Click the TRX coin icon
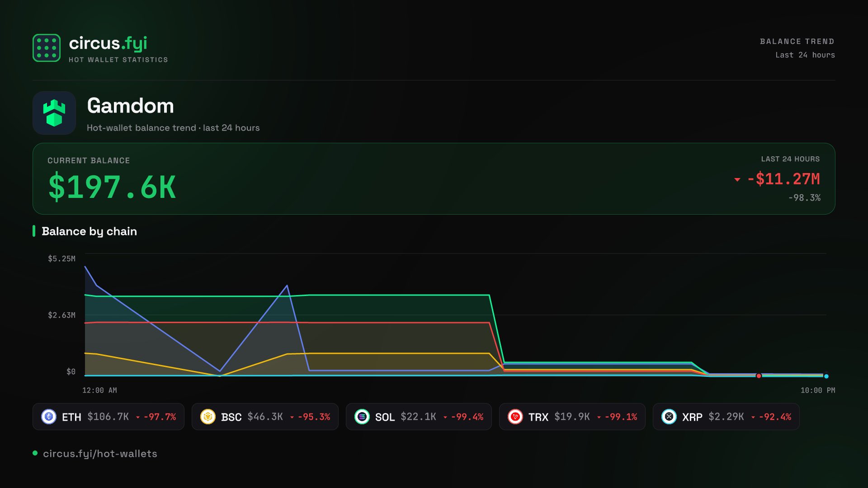Viewport: 868px width, 488px height. 515,417
